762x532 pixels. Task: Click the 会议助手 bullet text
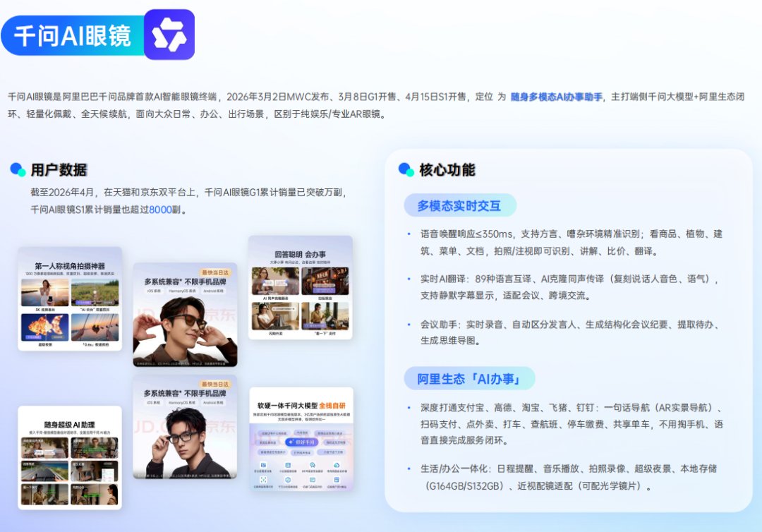click(x=569, y=332)
